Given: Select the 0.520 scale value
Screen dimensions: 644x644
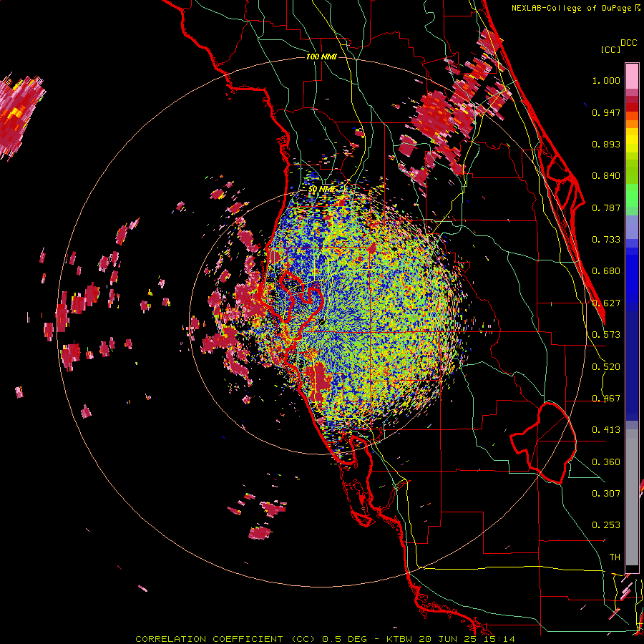Looking at the screenshot, I should click(x=606, y=367).
